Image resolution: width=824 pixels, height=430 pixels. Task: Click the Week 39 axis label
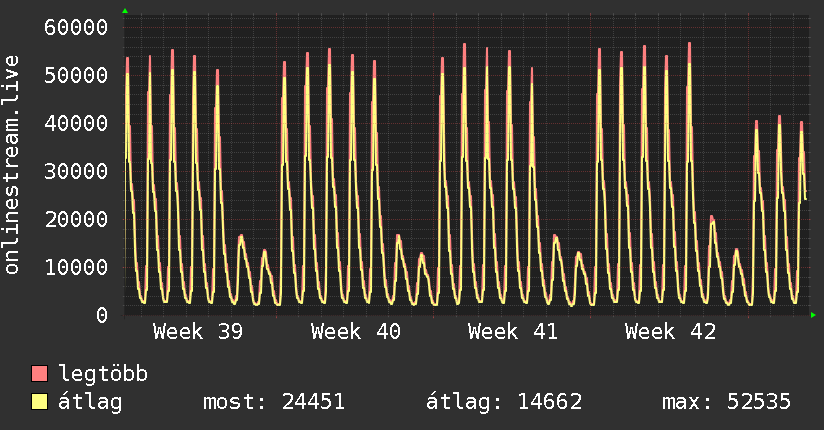(198, 332)
